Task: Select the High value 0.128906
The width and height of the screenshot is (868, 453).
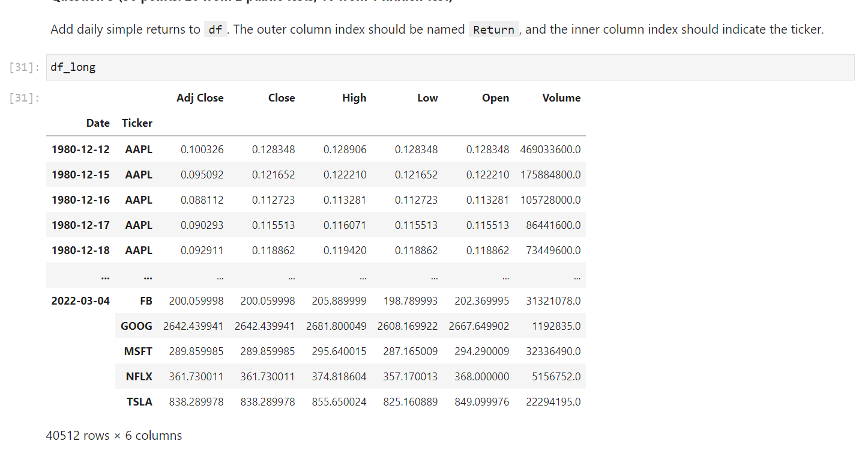Action: 345,150
